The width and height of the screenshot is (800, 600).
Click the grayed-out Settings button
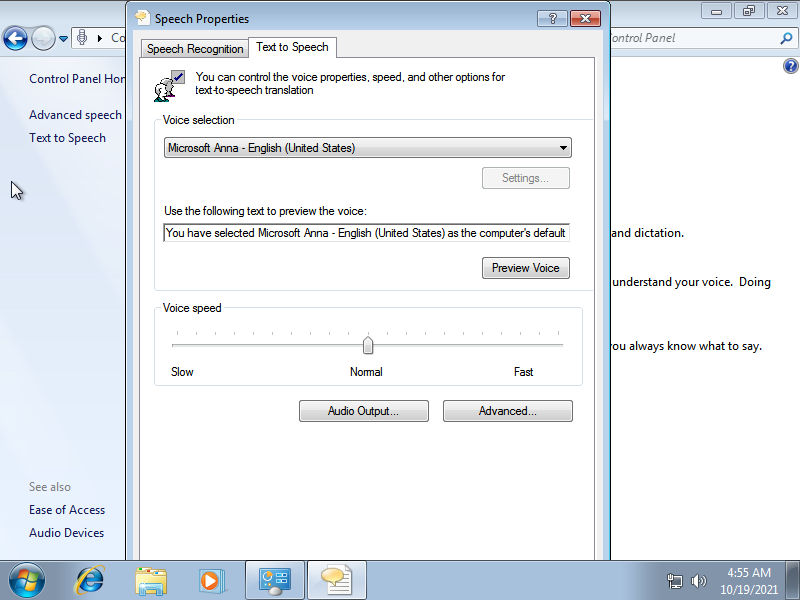[526, 178]
